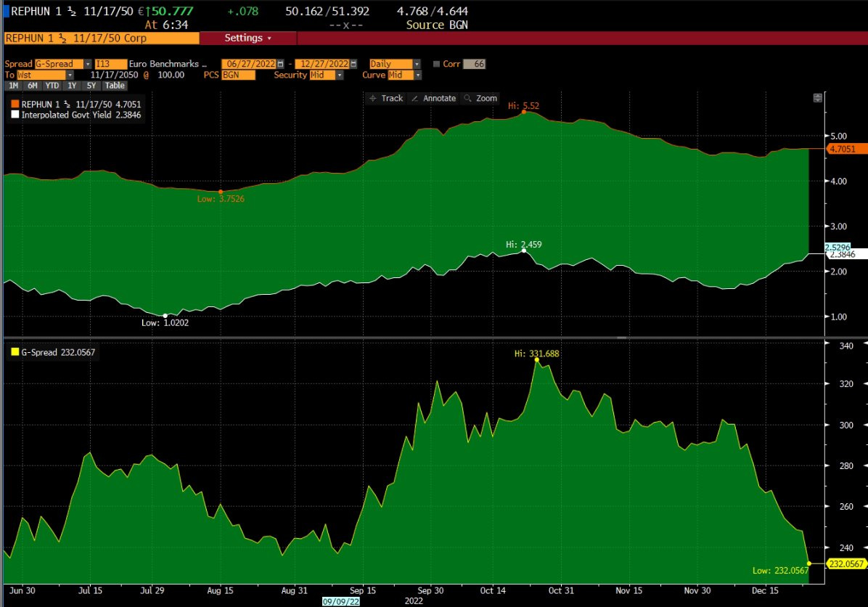Click the price 50.777 in header
Screen dimensions: 868x607
click(172, 12)
